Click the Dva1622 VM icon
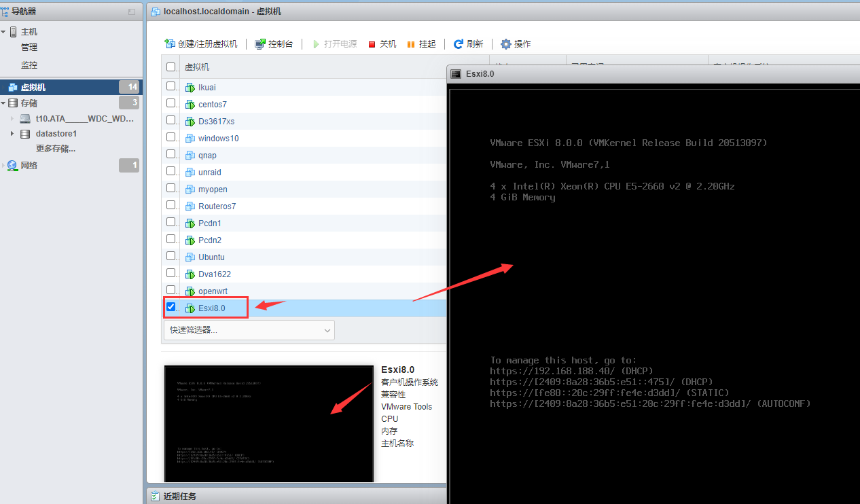The width and height of the screenshot is (860, 504). 190,274
